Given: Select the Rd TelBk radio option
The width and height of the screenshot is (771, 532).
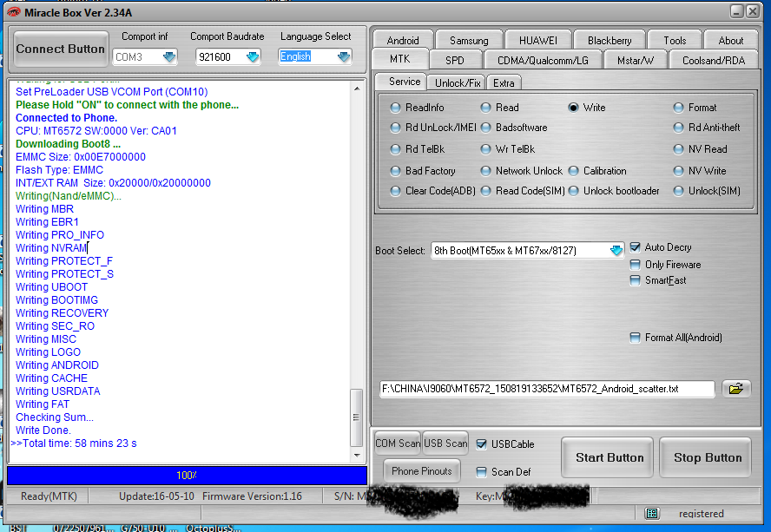Looking at the screenshot, I should click(395, 149).
